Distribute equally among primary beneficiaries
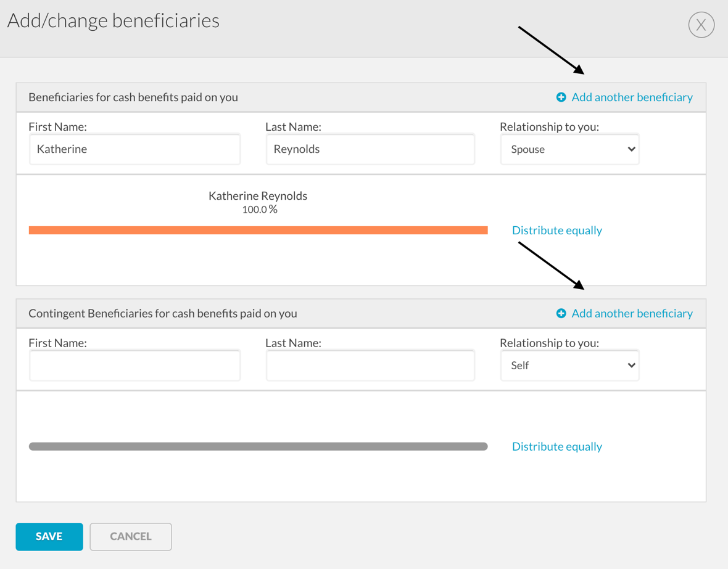The width and height of the screenshot is (728, 569). pos(556,231)
